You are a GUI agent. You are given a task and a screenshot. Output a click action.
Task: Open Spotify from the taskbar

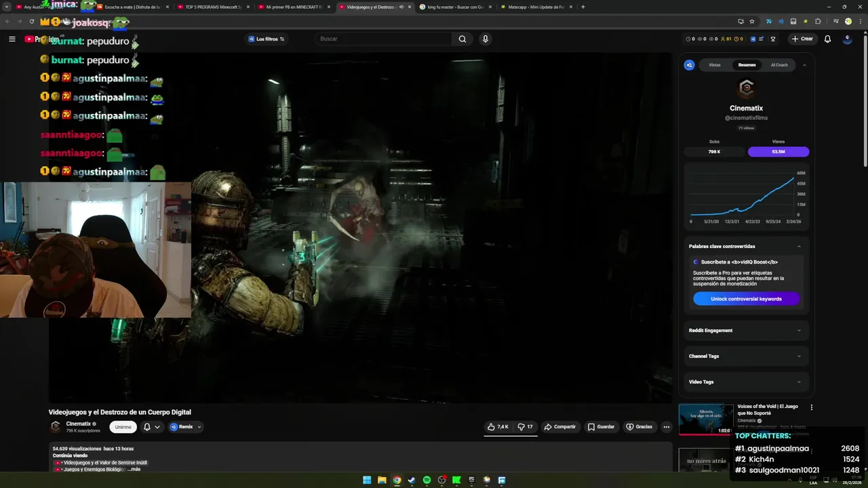(x=427, y=480)
